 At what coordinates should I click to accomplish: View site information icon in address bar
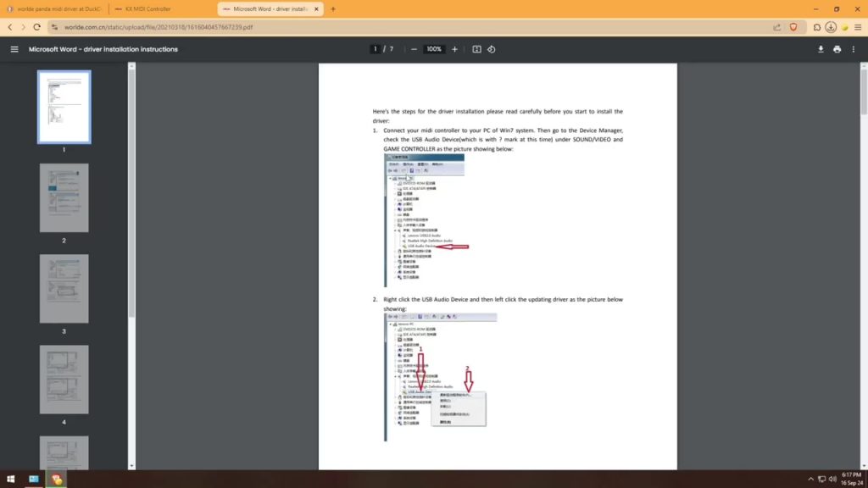tap(55, 26)
